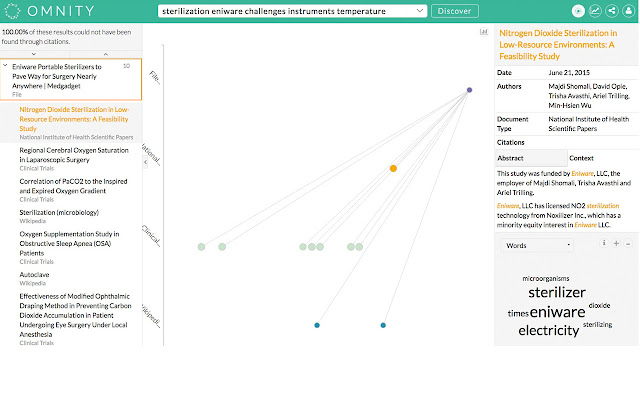Collapse the results sidebar with left arrow

pos(146,162)
